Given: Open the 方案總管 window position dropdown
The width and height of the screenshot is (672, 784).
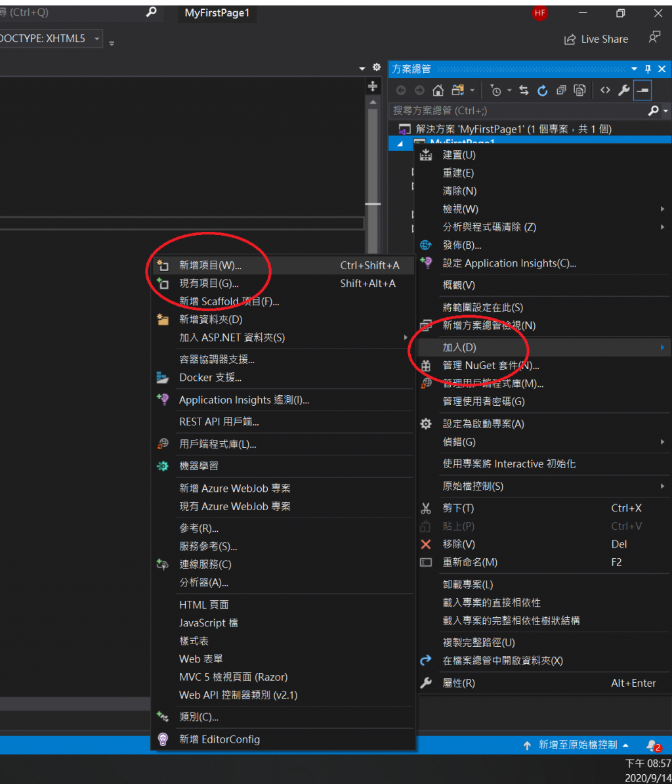Looking at the screenshot, I should [634, 69].
